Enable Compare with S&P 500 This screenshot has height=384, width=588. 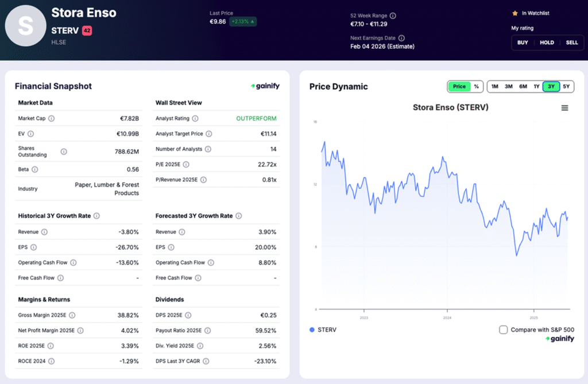(x=503, y=329)
